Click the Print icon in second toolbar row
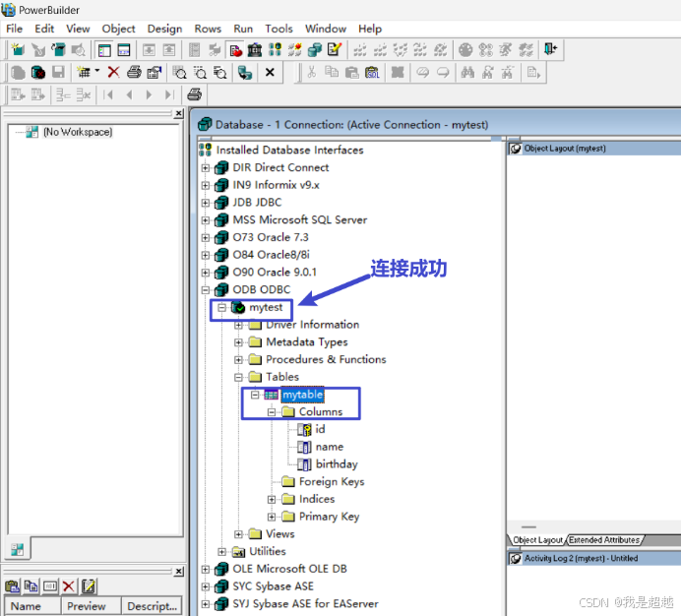Screen dimensions: 681x616 click(134, 72)
